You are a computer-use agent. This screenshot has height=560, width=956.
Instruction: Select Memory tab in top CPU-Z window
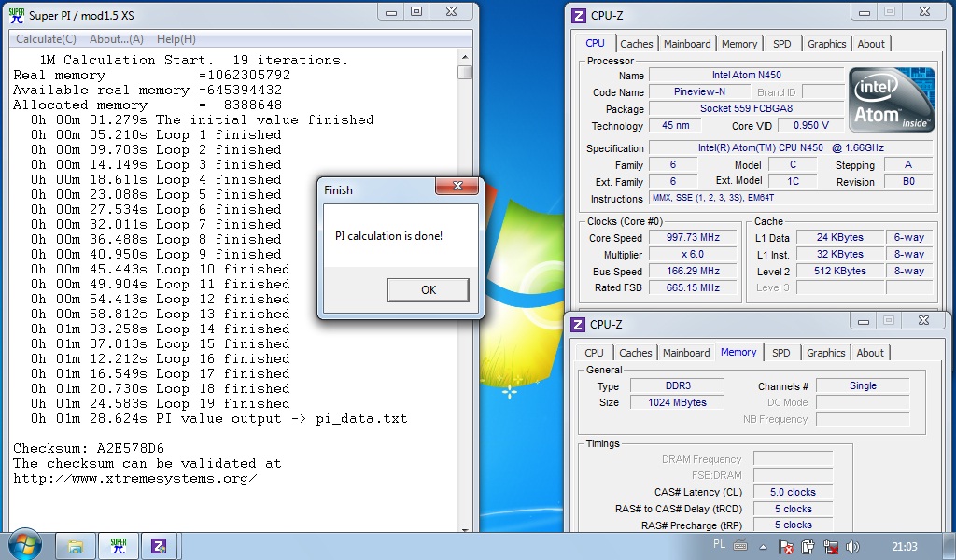(739, 44)
